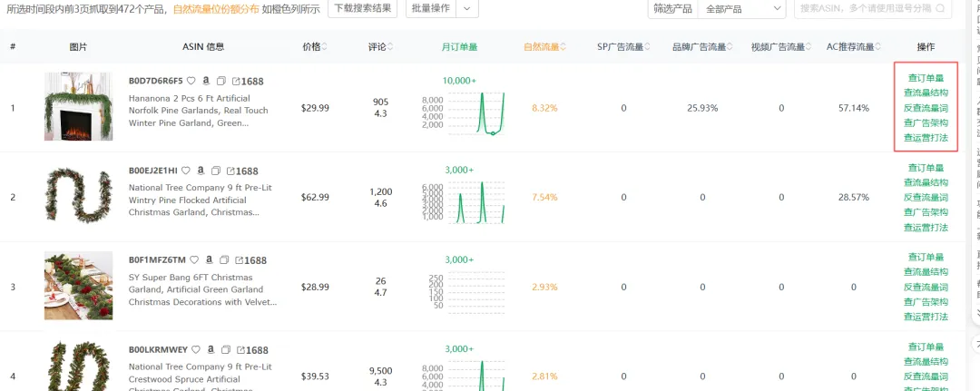
Task: Click 反查流量词 for third product
Action: [926, 287]
